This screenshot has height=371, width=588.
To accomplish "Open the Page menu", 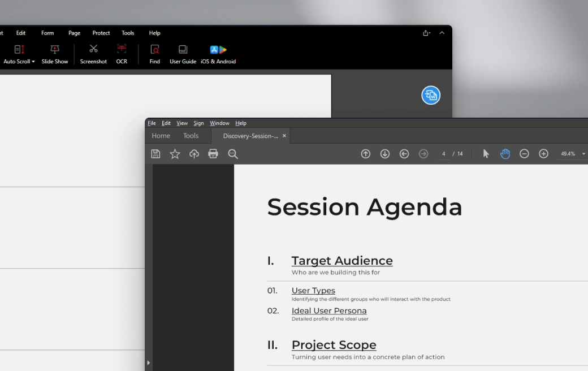I will click(74, 33).
